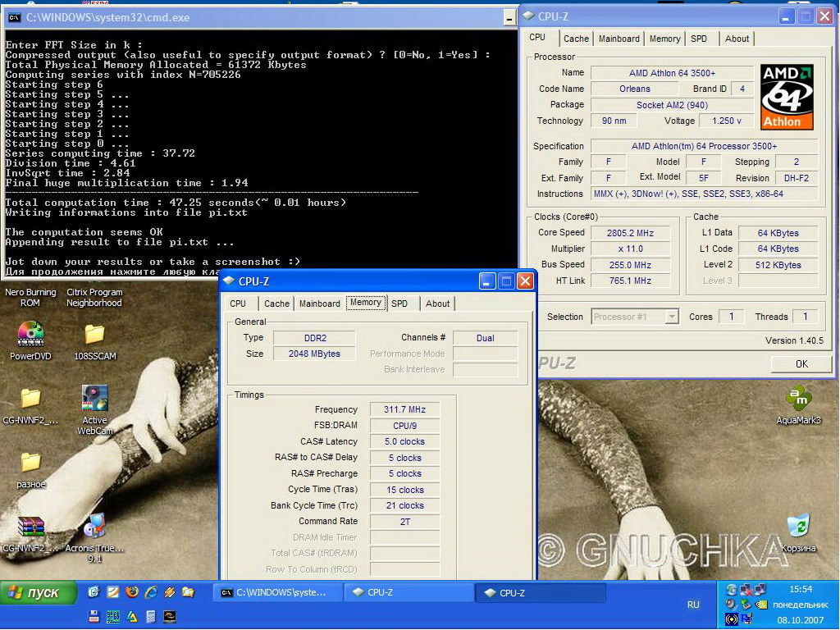Click the memory Frequency 311.7 MHz field
840x630 pixels.
[404, 409]
